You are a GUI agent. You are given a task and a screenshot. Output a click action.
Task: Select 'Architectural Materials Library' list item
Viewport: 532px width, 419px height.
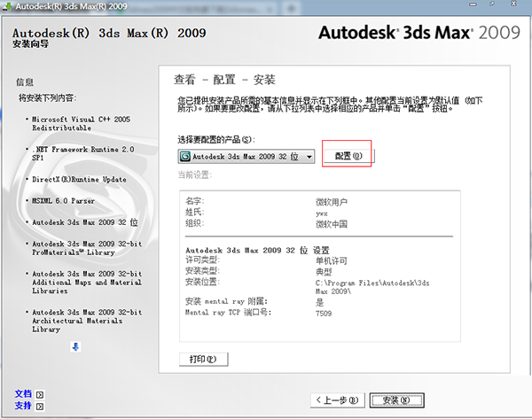pyautogui.click(x=87, y=321)
